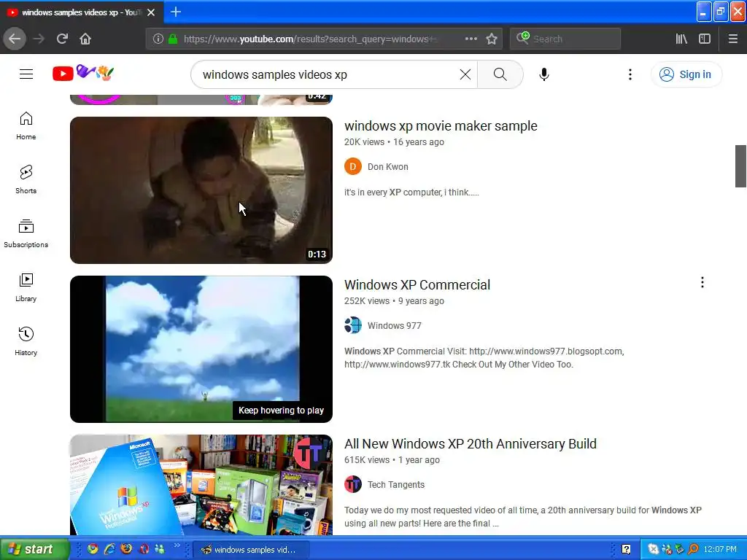Select 'windows samples vid...' taskbar button
The image size is (747, 560).
pyautogui.click(x=251, y=550)
